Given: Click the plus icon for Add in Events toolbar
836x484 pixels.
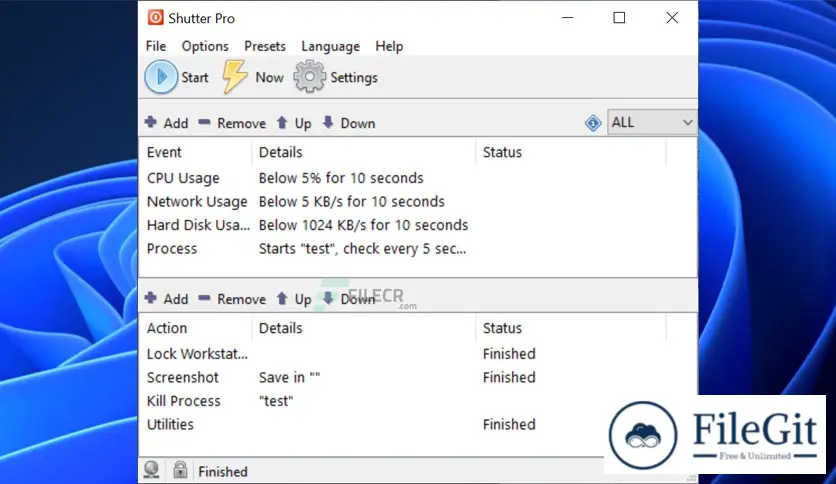Looking at the screenshot, I should tap(151, 122).
